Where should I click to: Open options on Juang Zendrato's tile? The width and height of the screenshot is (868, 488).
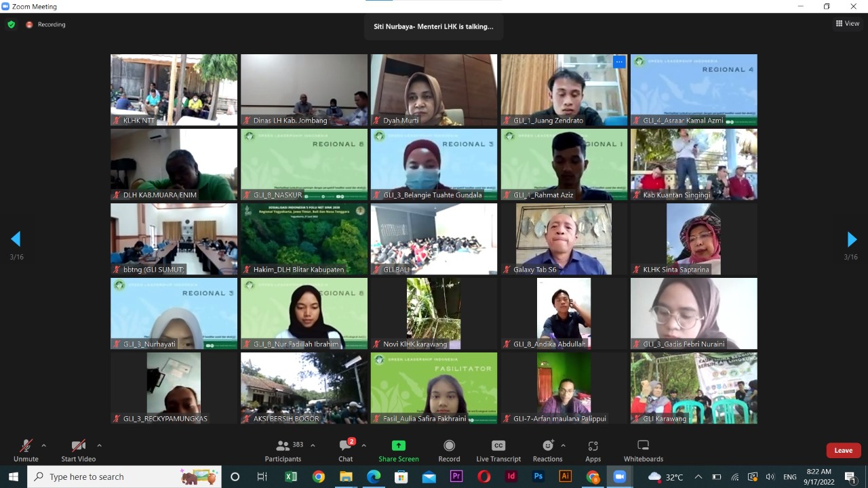point(618,62)
